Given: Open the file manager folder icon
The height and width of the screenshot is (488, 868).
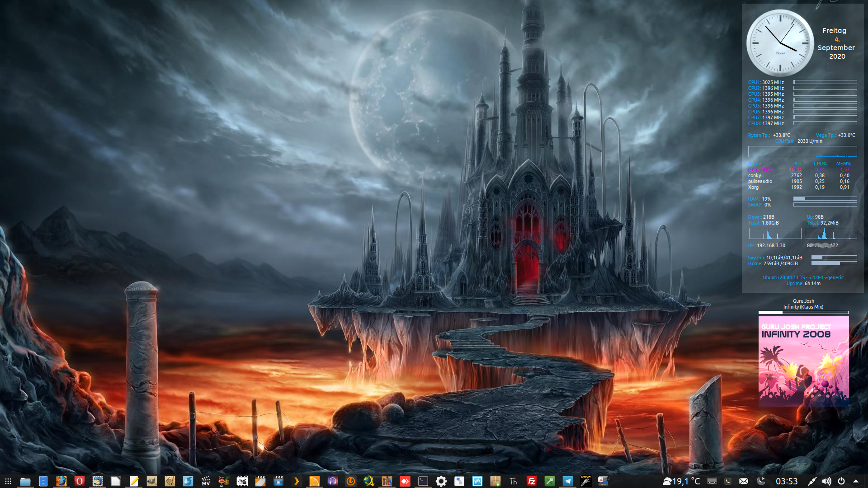Looking at the screenshot, I should point(25,481).
